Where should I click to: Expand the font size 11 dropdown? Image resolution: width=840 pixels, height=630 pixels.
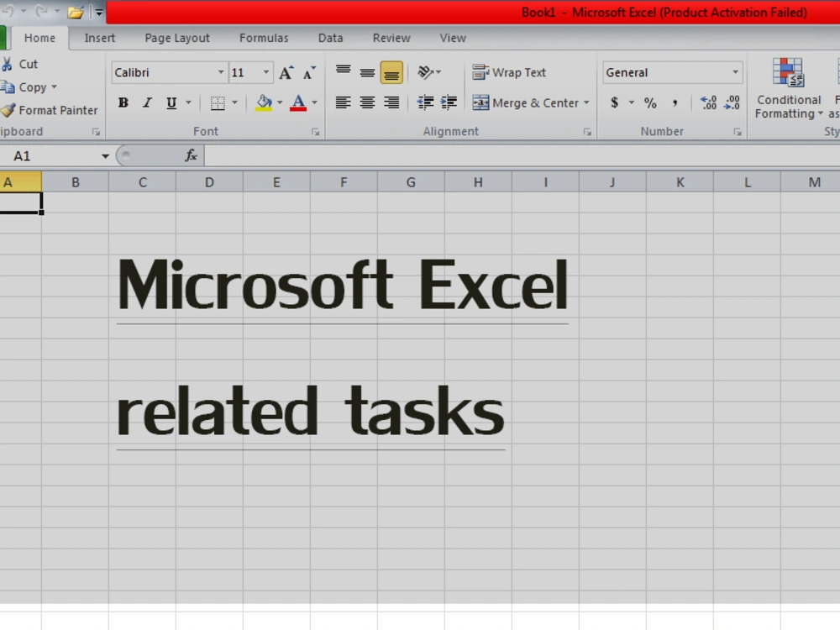click(x=265, y=72)
